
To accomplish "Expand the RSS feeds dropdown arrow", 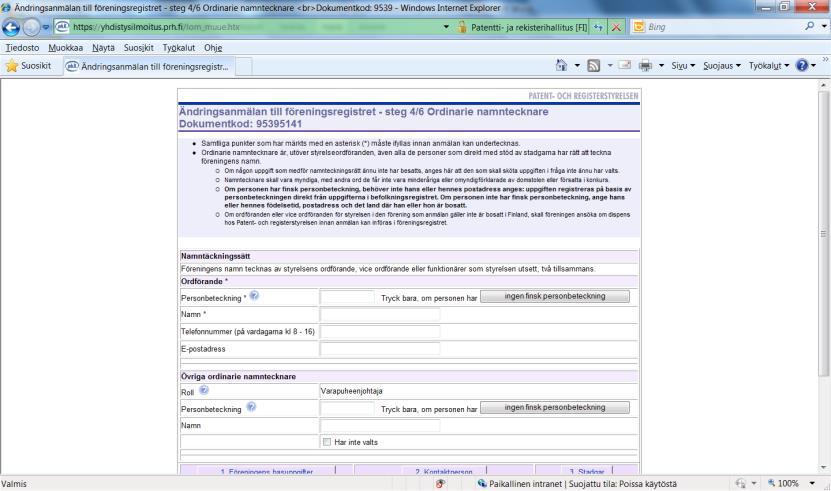I will click(610, 66).
